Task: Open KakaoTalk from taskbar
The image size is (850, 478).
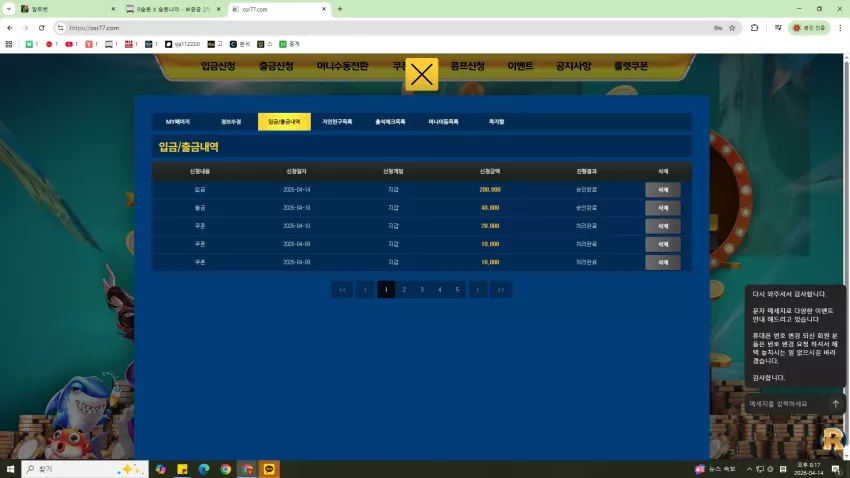Action: pyautogui.click(x=269, y=469)
